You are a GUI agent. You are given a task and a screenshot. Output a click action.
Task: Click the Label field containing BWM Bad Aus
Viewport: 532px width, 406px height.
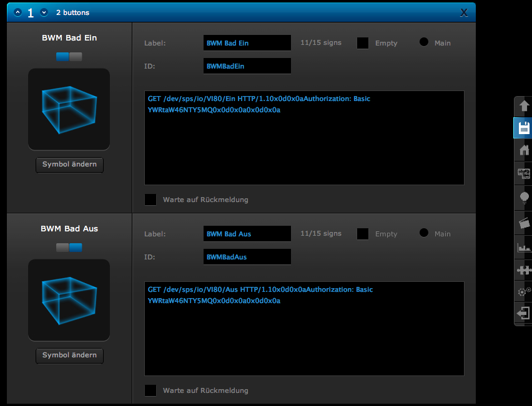(x=247, y=233)
